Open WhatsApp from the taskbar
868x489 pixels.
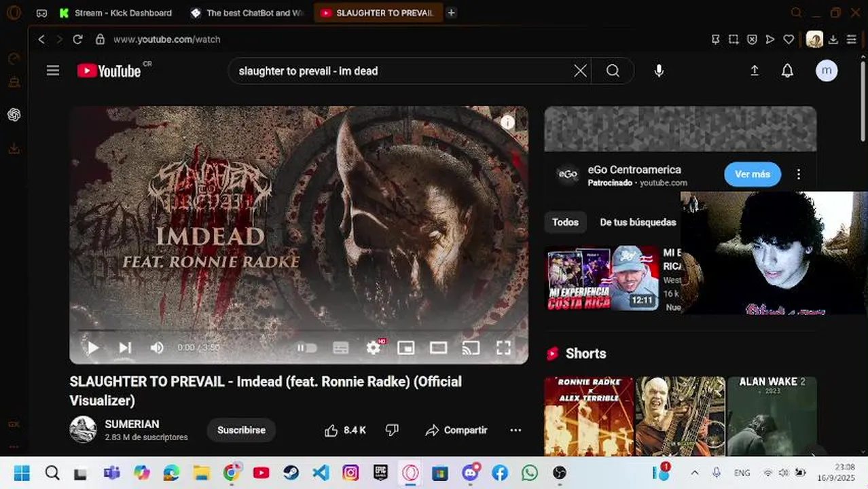tap(530, 473)
